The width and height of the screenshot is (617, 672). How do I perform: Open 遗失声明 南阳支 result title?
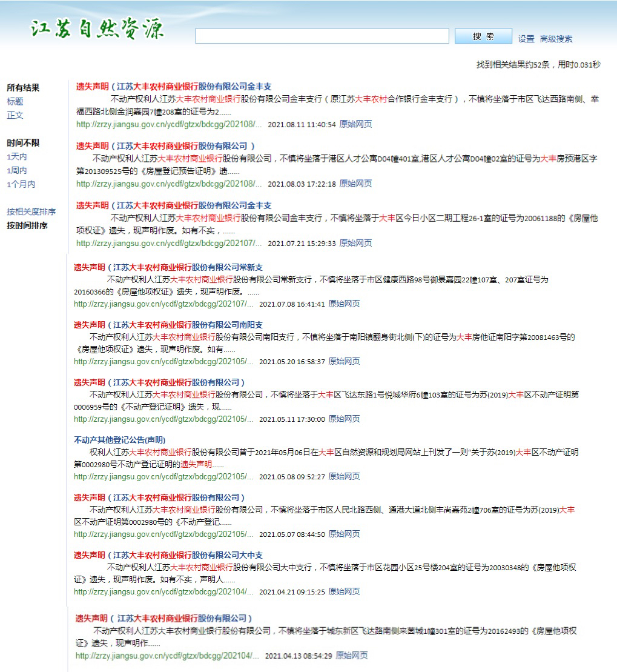(x=168, y=325)
